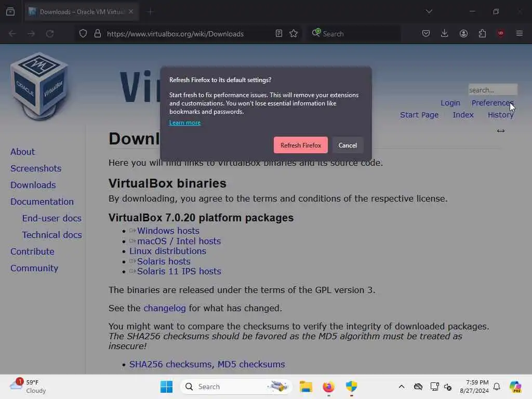Open a new browser tab

150,11
